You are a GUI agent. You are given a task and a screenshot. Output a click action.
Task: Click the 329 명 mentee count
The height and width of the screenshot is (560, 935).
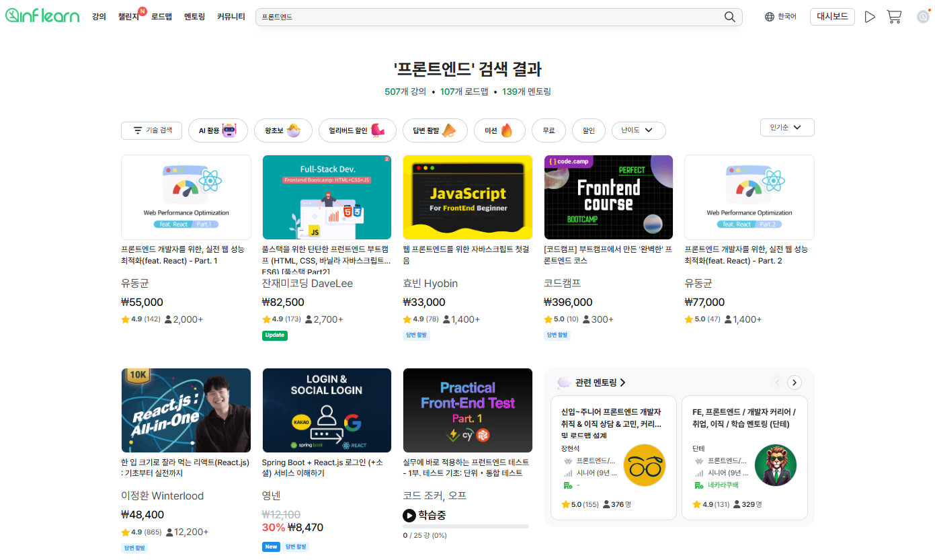click(749, 504)
